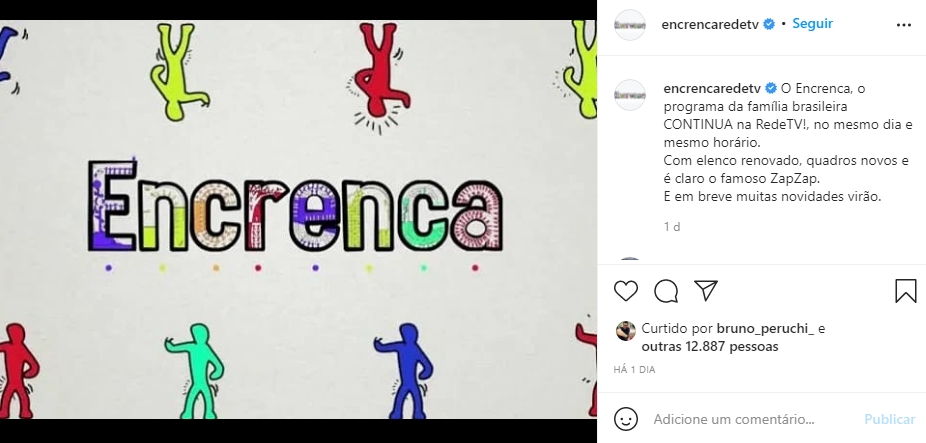View list of outras 12.887 pessoas

[x=710, y=347]
